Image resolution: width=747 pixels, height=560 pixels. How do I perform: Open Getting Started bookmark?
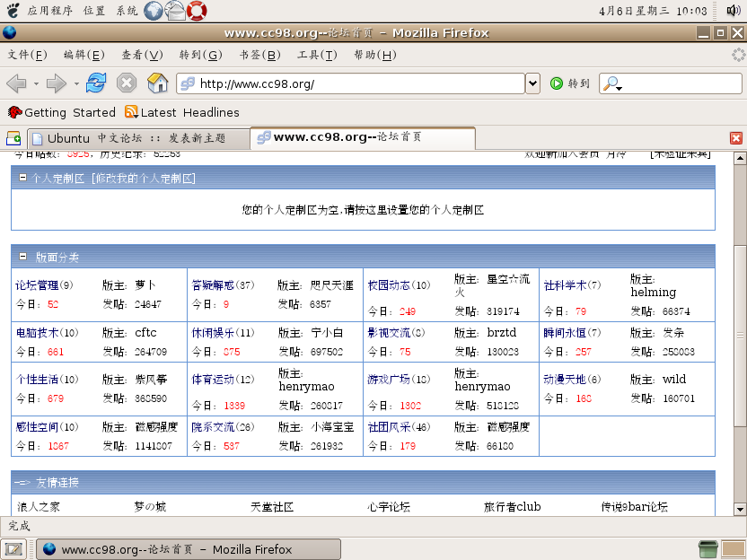61,112
